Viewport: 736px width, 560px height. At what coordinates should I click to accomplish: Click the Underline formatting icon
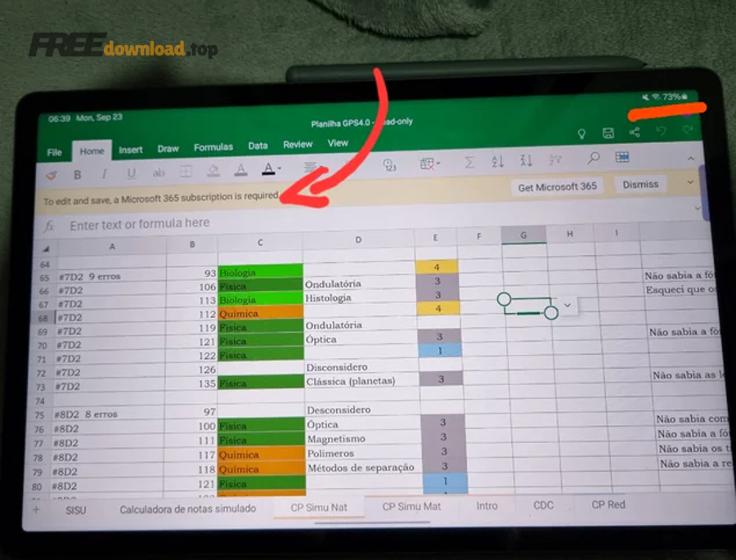click(132, 173)
